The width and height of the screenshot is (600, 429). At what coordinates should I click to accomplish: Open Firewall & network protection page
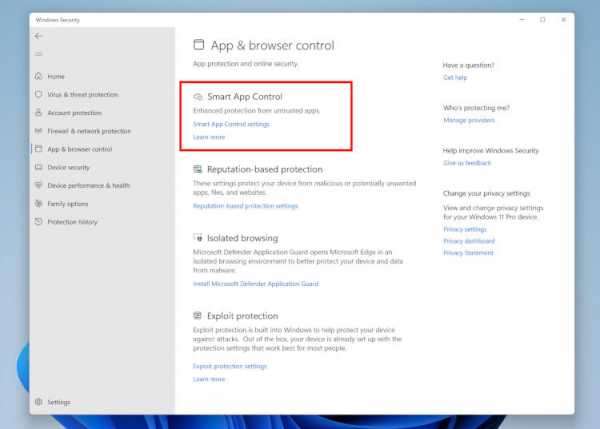coord(89,131)
